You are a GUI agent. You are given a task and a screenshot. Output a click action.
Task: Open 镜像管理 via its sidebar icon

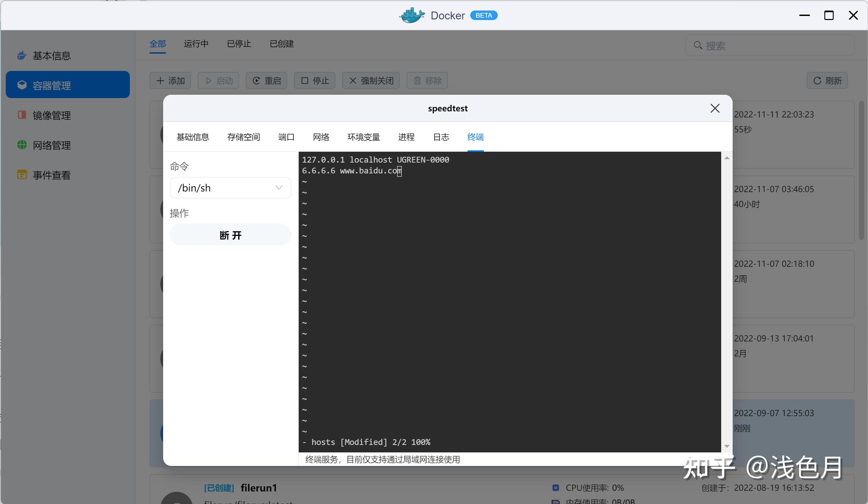tap(22, 115)
